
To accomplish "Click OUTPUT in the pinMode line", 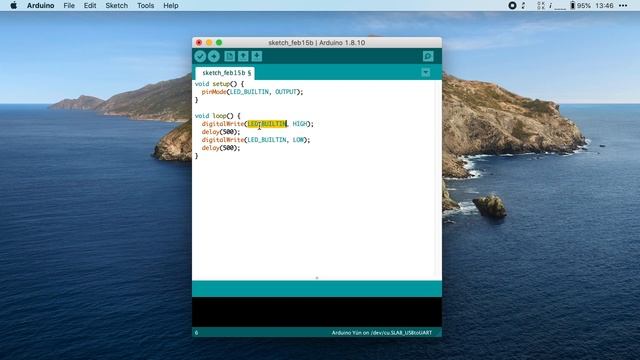I will 286,92.
